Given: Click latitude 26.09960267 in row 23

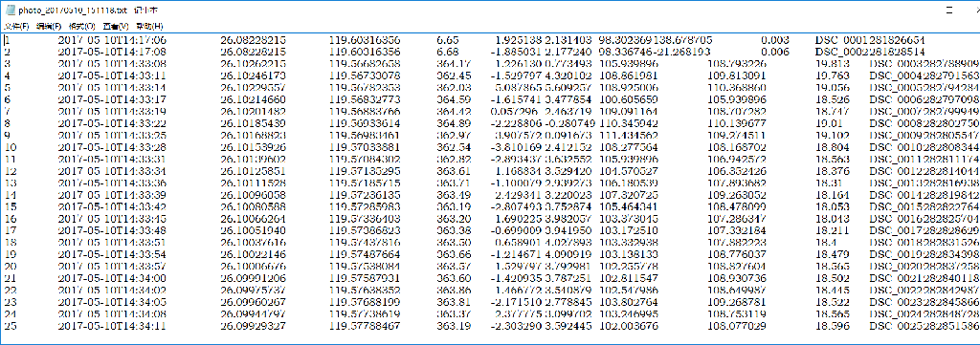Looking at the screenshot, I should [x=253, y=304].
